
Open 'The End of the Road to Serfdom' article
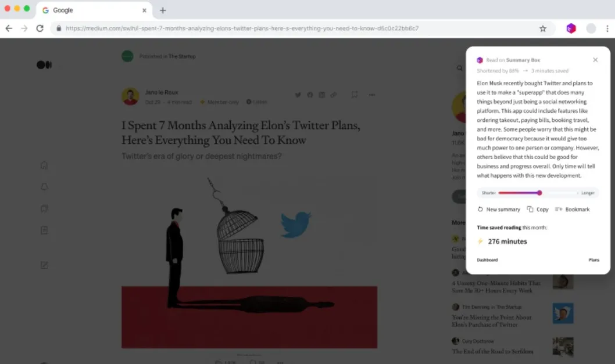click(x=492, y=351)
